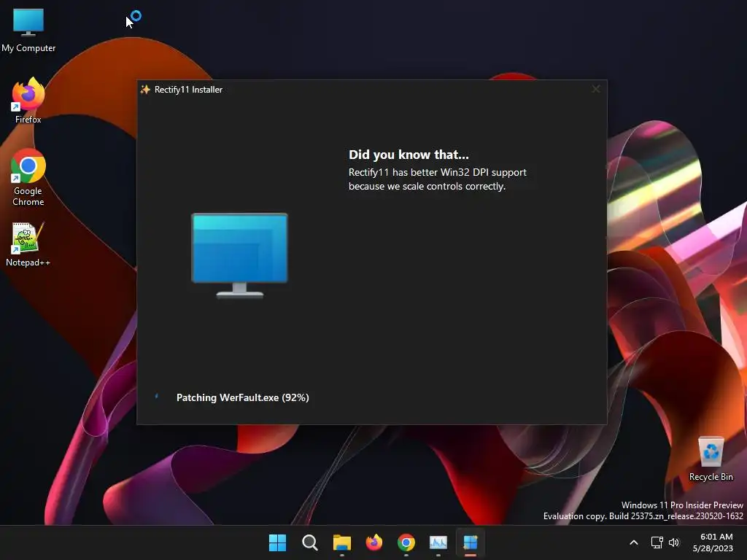747x560 pixels.
Task: Select the Google Chrome desktop shortcut
Action: click(28, 177)
